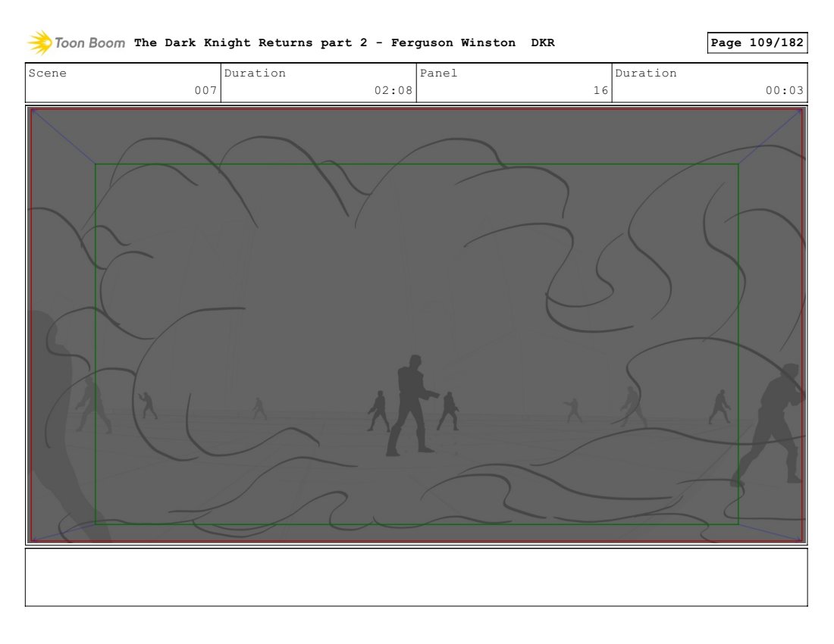834x644 pixels.
Task: Click the empty notes box below panel
Action: coord(416,577)
